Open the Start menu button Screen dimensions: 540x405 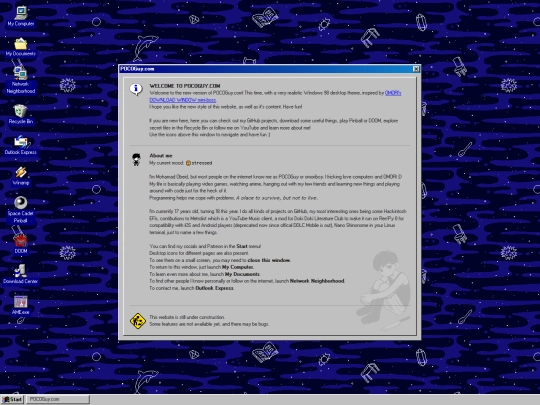[x=12, y=399]
